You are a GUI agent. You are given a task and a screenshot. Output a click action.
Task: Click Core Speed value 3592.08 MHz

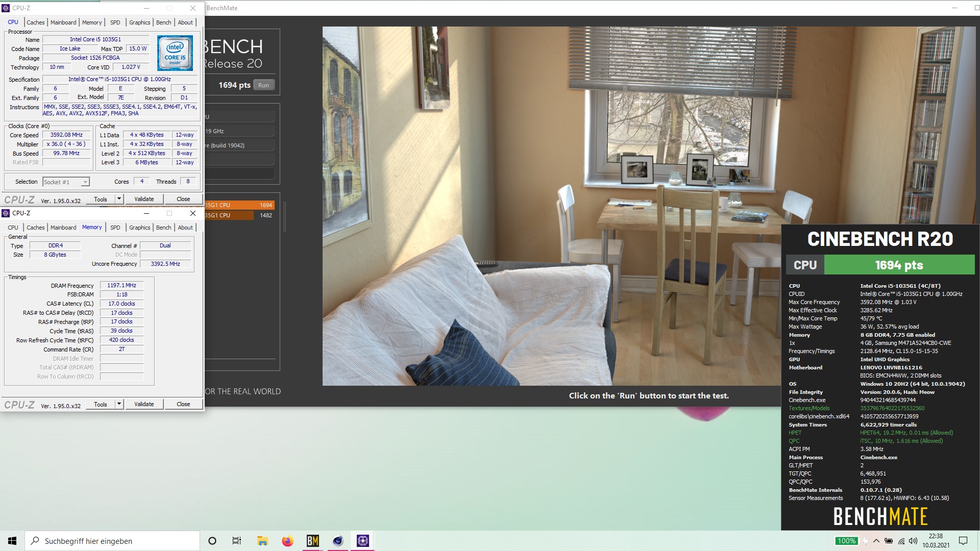coord(66,135)
